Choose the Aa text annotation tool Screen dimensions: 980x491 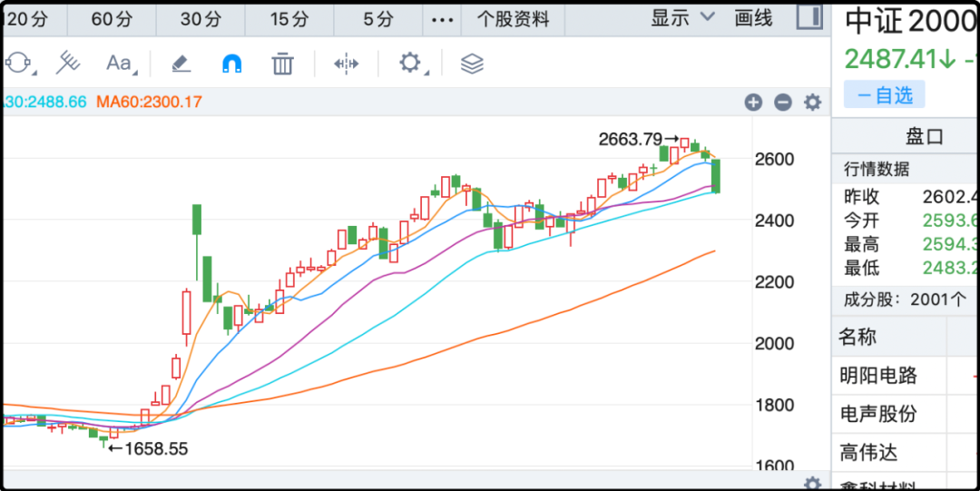point(119,63)
